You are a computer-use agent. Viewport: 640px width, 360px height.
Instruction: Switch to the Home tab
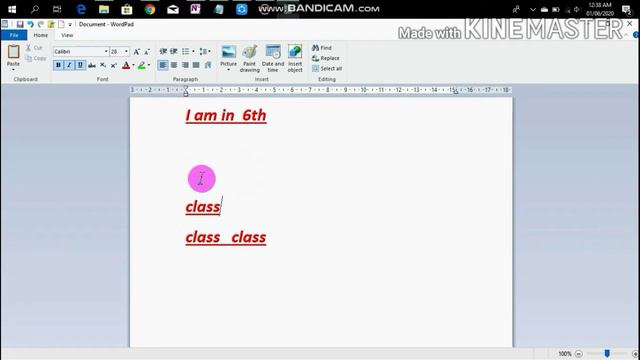click(x=41, y=35)
